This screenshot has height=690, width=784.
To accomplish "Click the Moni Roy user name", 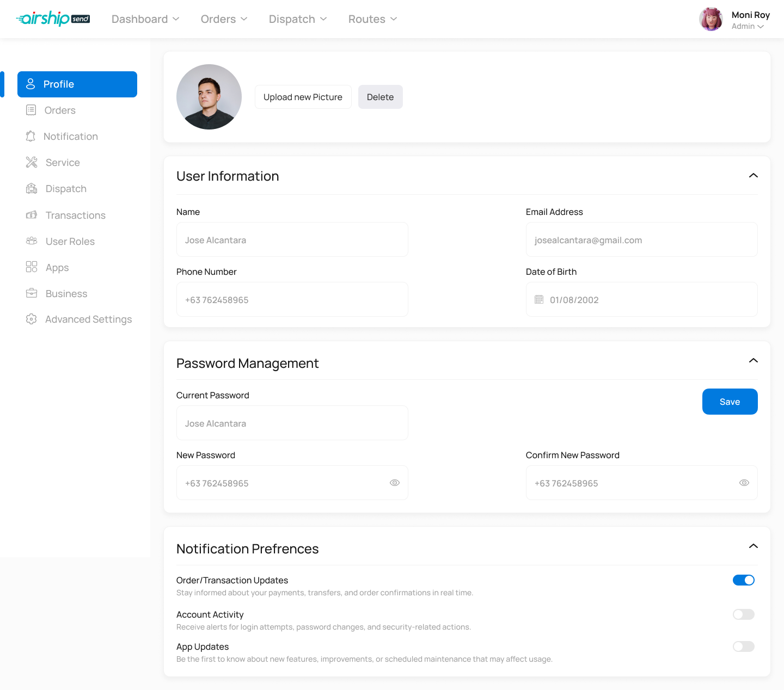I will click(751, 15).
